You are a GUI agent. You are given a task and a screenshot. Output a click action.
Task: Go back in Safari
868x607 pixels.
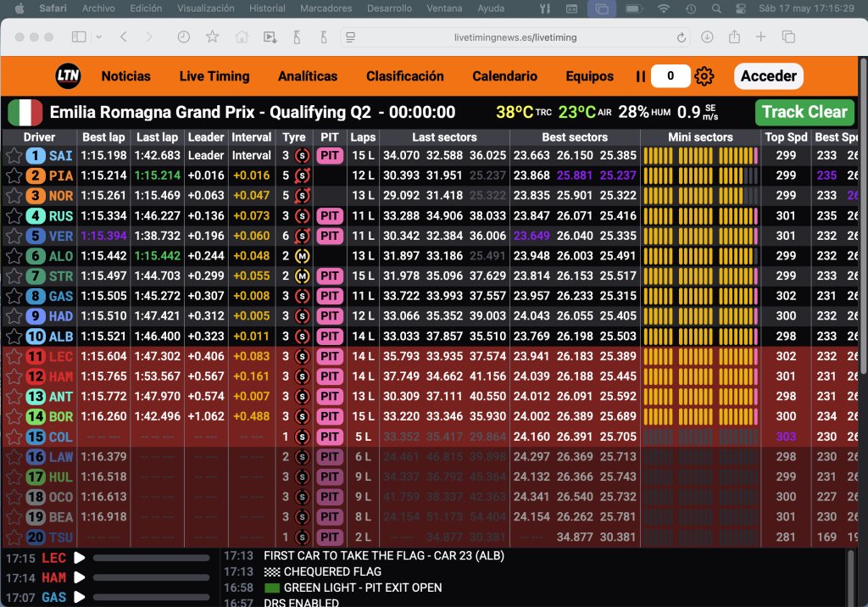tap(124, 37)
